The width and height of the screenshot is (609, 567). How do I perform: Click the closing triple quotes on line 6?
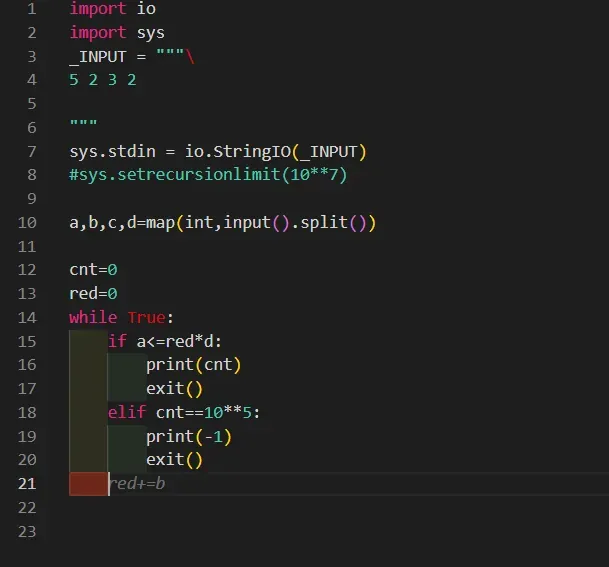click(83, 128)
